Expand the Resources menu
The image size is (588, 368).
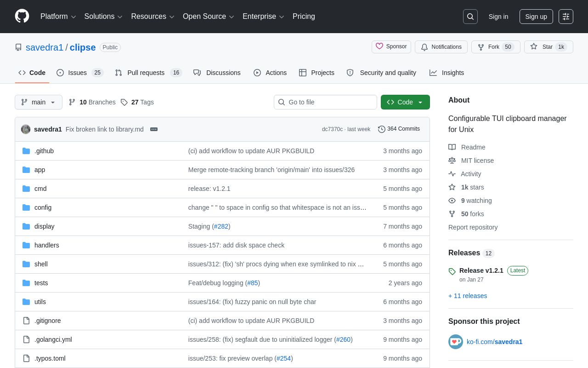pyautogui.click(x=153, y=17)
